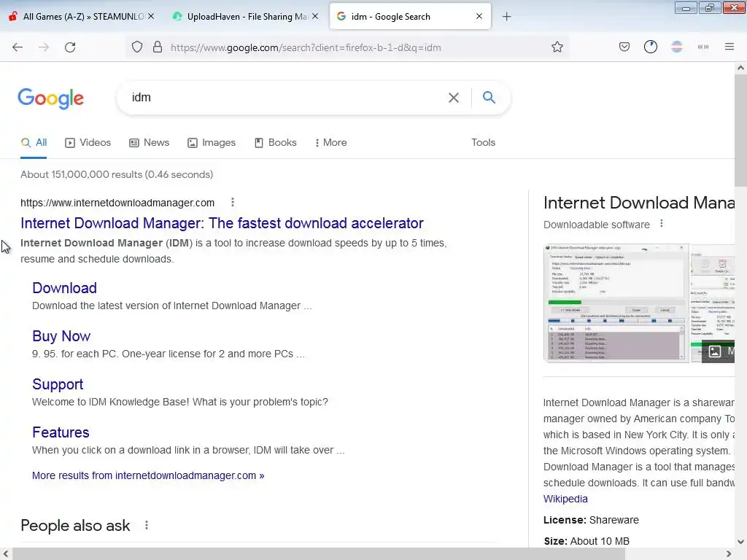The height and width of the screenshot is (560, 747).
Task: Click inside the idm search input field
Action: coord(286,97)
